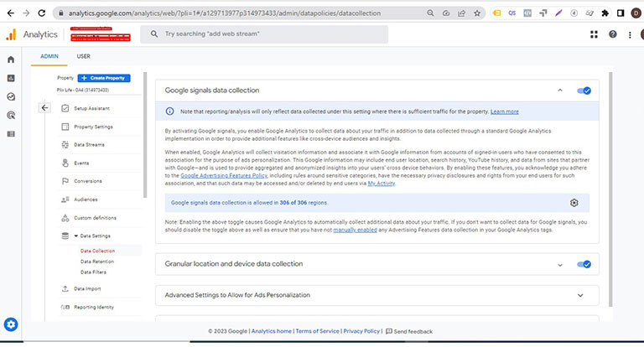Click the Events icon

65,163
